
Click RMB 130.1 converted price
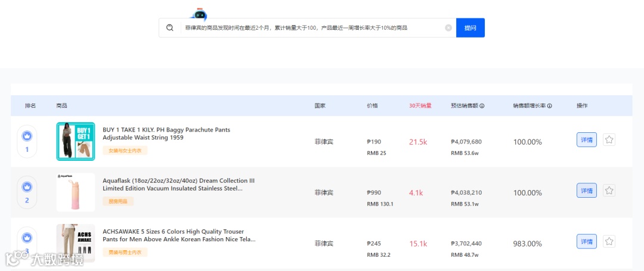(380, 204)
